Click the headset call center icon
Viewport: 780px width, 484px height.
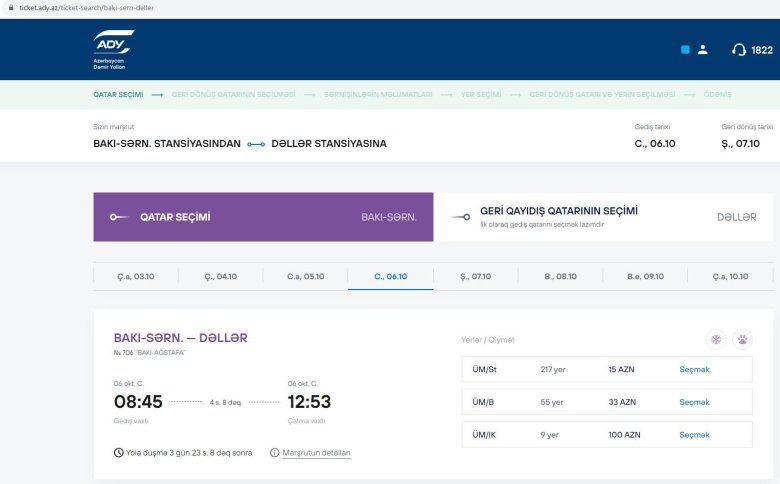[739, 49]
